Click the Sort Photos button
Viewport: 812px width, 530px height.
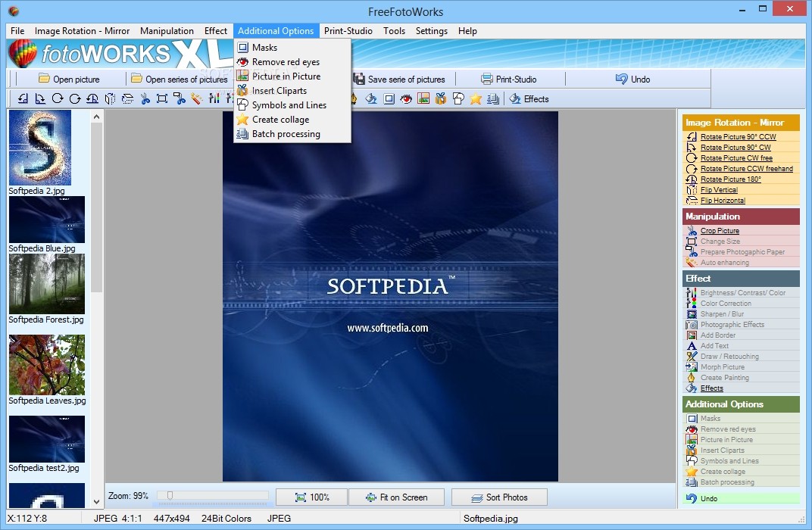(499, 497)
